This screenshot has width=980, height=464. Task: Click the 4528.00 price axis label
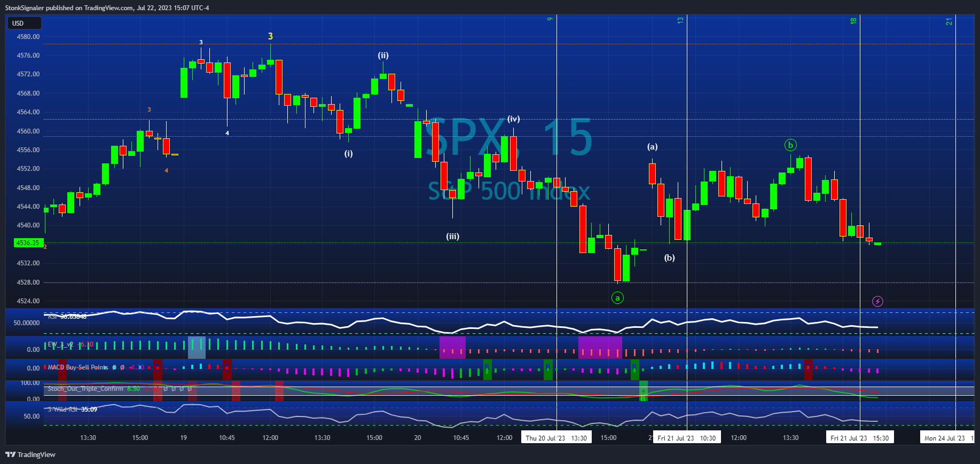pyautogui.click(x=28, y=282)
